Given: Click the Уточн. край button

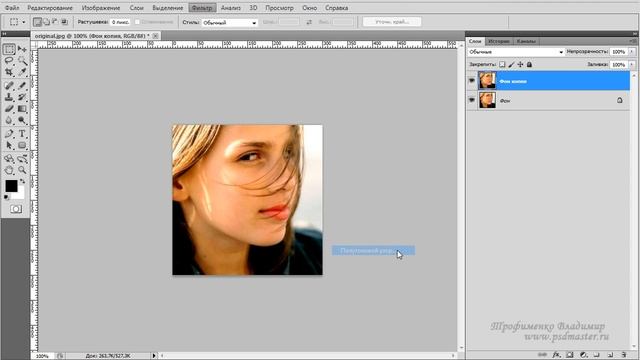Looking at the screenshot, I should click(x=392, y=22).
